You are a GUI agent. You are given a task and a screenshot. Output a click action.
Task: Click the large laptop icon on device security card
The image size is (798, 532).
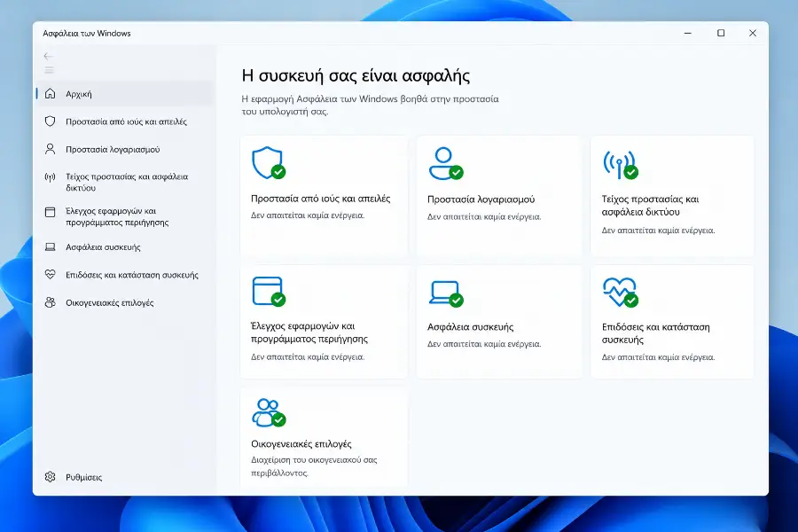tap(445, 293)
